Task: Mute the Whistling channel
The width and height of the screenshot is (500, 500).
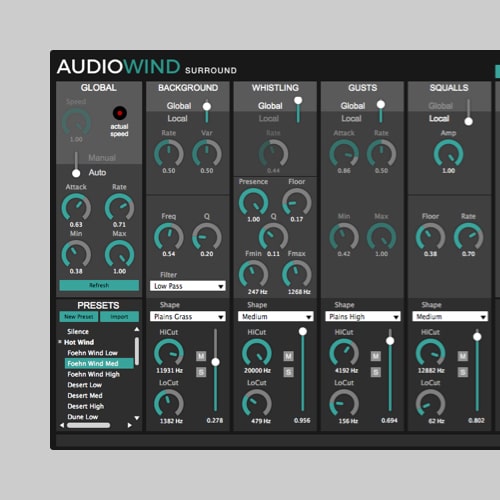Action: coord(288,356)
